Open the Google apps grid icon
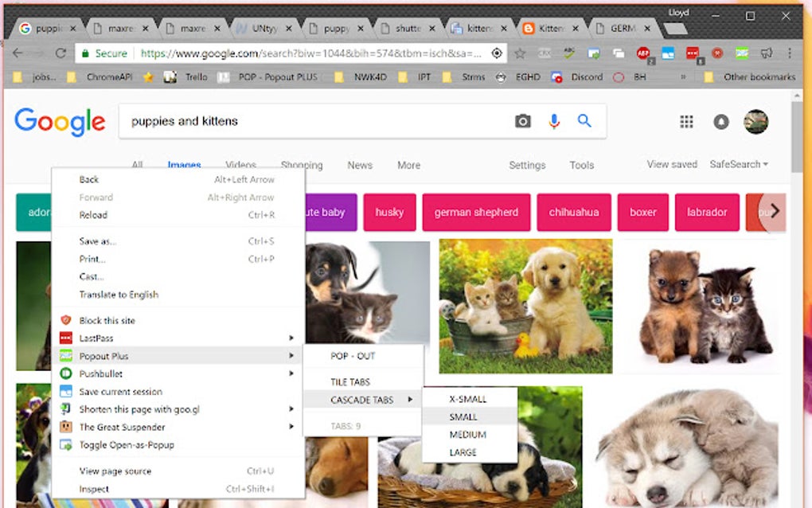This screenshot has width=812, height=508. [x=686, y=120]
